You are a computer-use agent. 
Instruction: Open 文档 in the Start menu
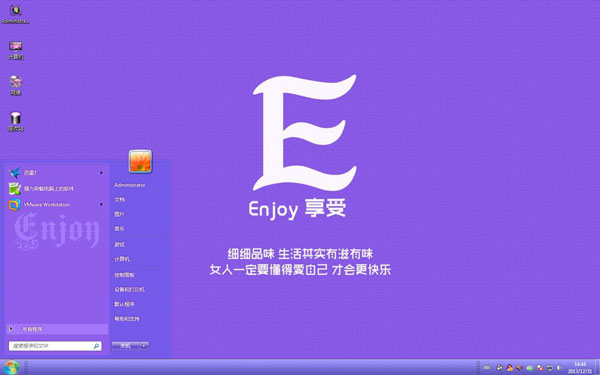(x=119, y=199)
